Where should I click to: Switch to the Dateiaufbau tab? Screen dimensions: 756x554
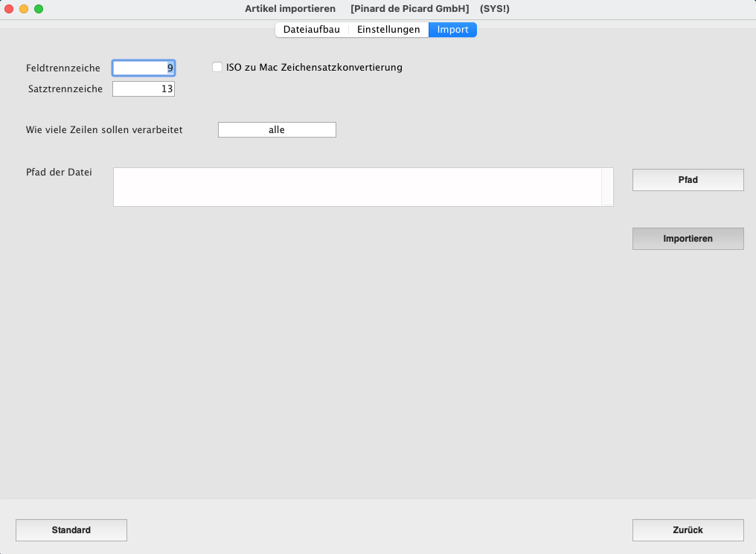click(x=311, y=30)
